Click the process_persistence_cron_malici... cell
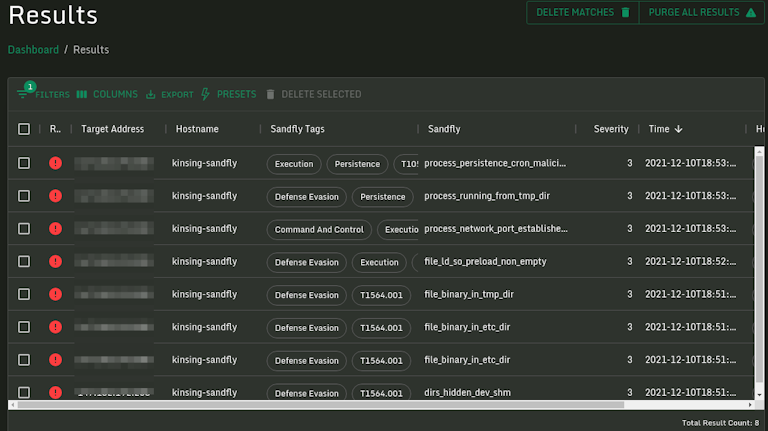The image size is (768, 431). tap(495, 163)
